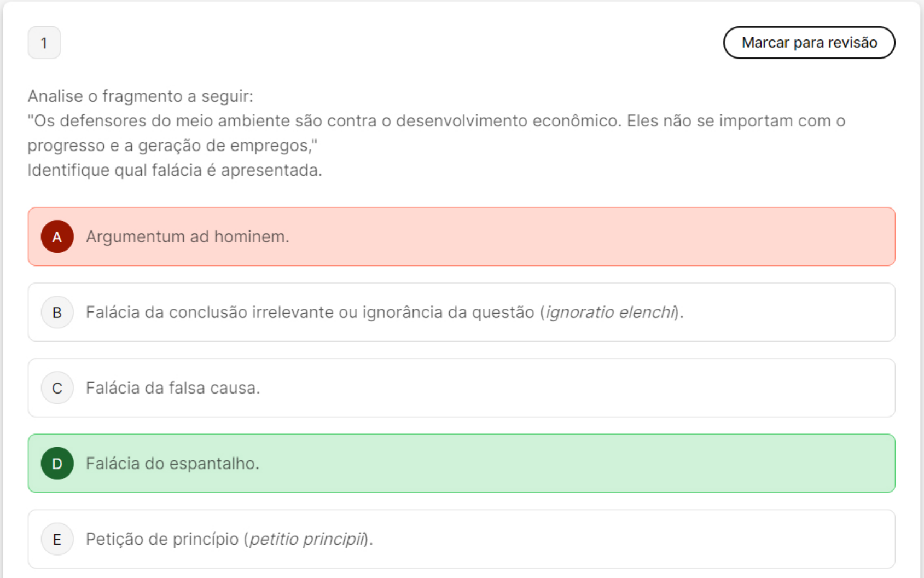Click the "Analise o fragmento a seguir:" line
Image resolution: width=924 pixels, height=578 pixels.
tap(141, 96)
